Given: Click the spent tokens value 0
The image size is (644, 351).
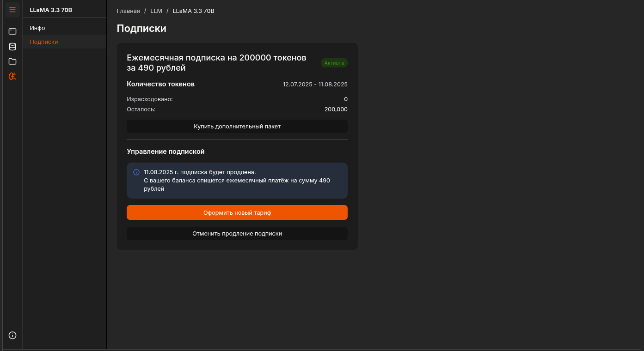Looking at the screenshot, I should pos(346,99).
